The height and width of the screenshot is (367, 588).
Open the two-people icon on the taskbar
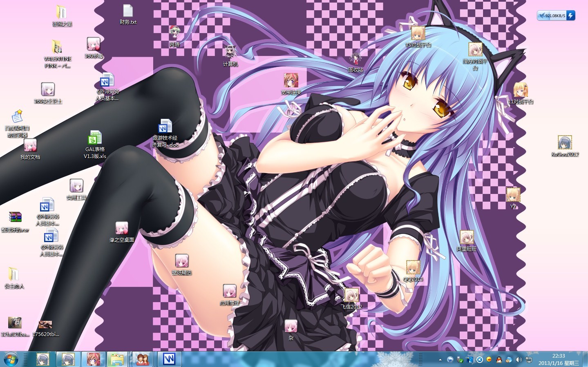tap(143, 359)
